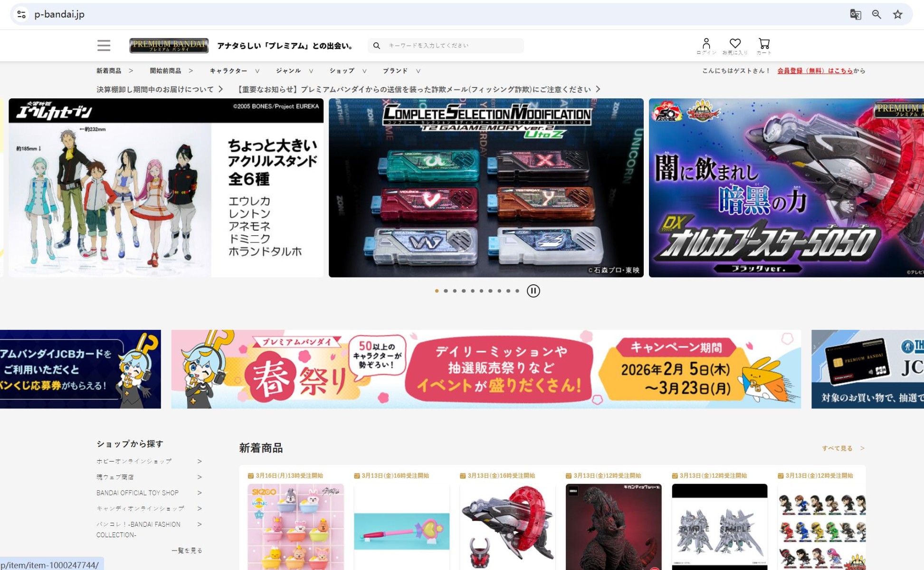Bookmark page with star icon
Viewport: 924px width, 570px height.
point(897,14)
